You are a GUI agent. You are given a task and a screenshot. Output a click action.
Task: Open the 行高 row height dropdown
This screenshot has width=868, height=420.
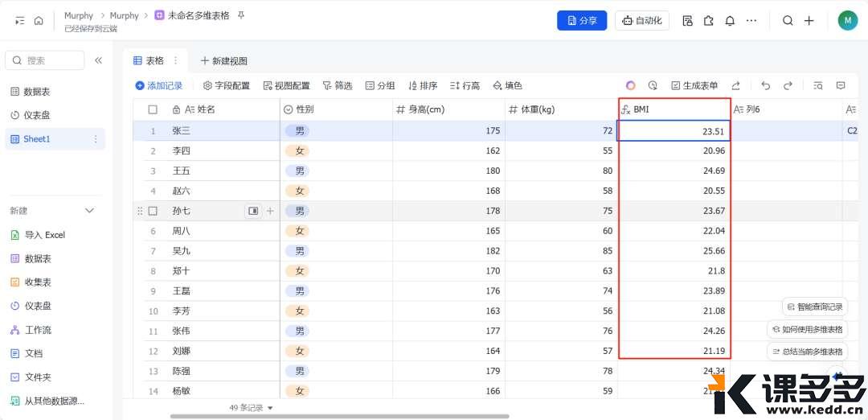[465, 85]
